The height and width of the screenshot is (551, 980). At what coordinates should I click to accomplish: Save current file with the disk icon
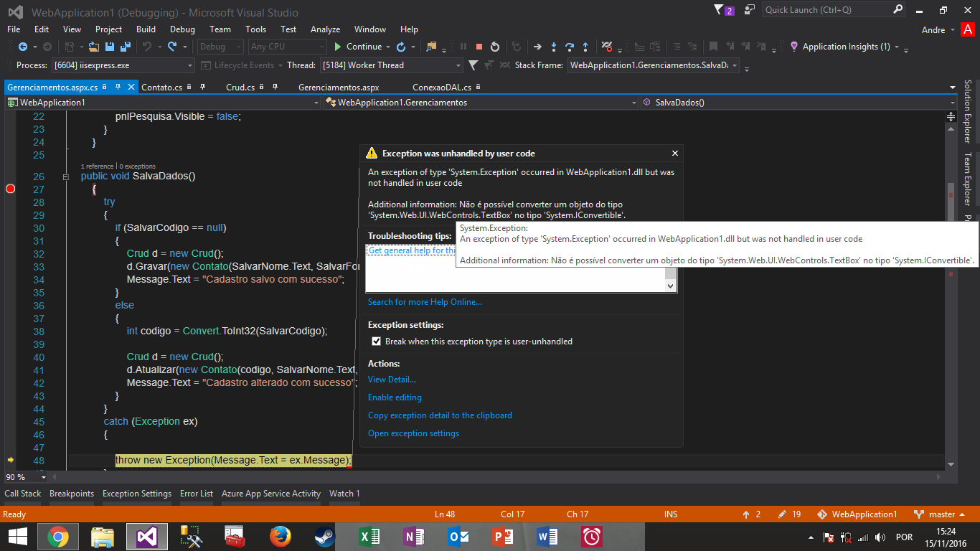[x=110, y=47]
